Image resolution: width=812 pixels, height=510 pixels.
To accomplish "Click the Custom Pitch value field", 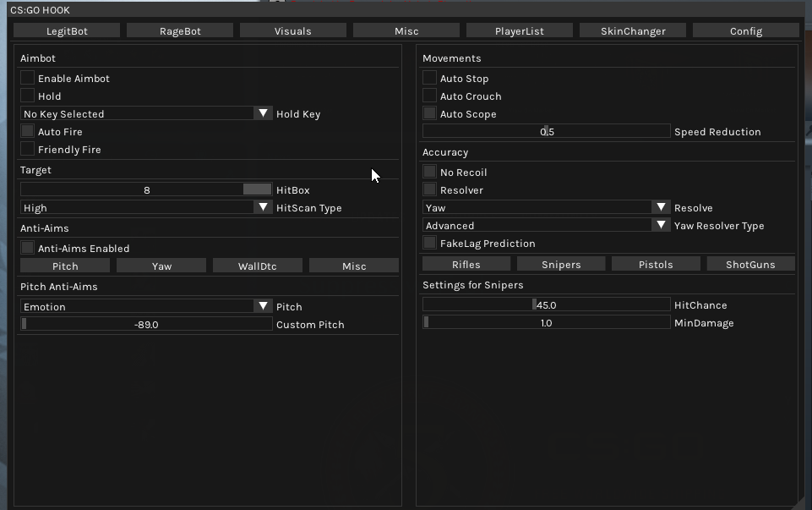I will pyautogui.click(x=146, y=324).
